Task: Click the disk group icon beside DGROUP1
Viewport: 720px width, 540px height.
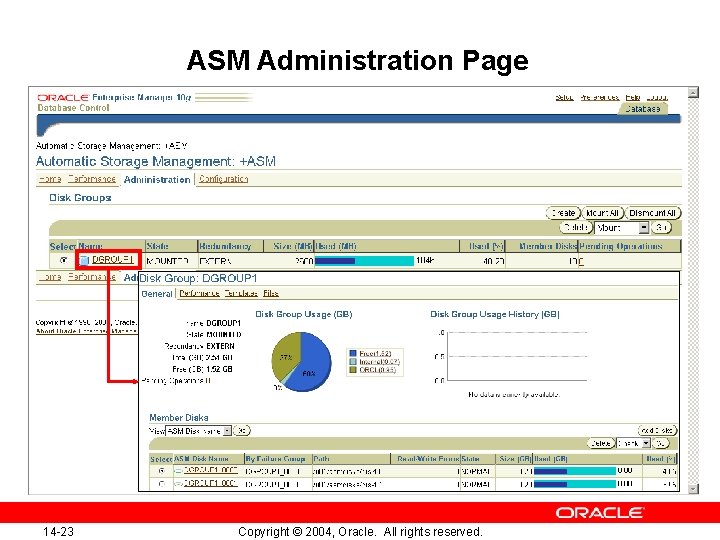Action: point(84,260)
